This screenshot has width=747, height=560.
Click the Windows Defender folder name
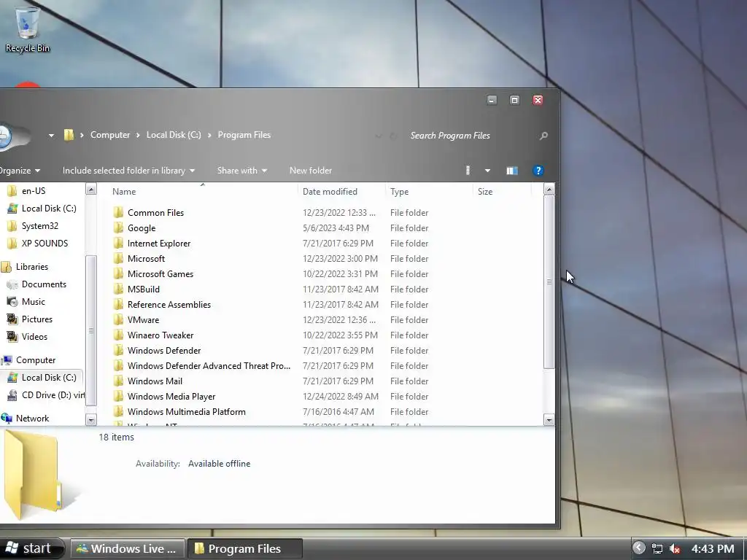[x=164, y=351]
